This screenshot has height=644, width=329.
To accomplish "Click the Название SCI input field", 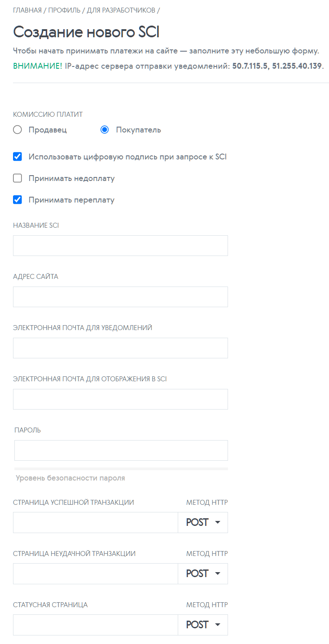I will coord(120,246).
